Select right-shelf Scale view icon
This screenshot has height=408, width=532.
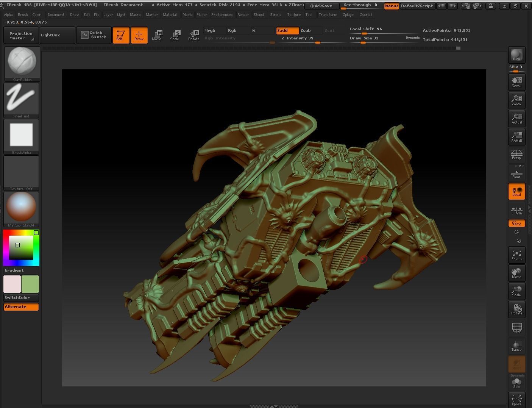click(x=516, y=291)
